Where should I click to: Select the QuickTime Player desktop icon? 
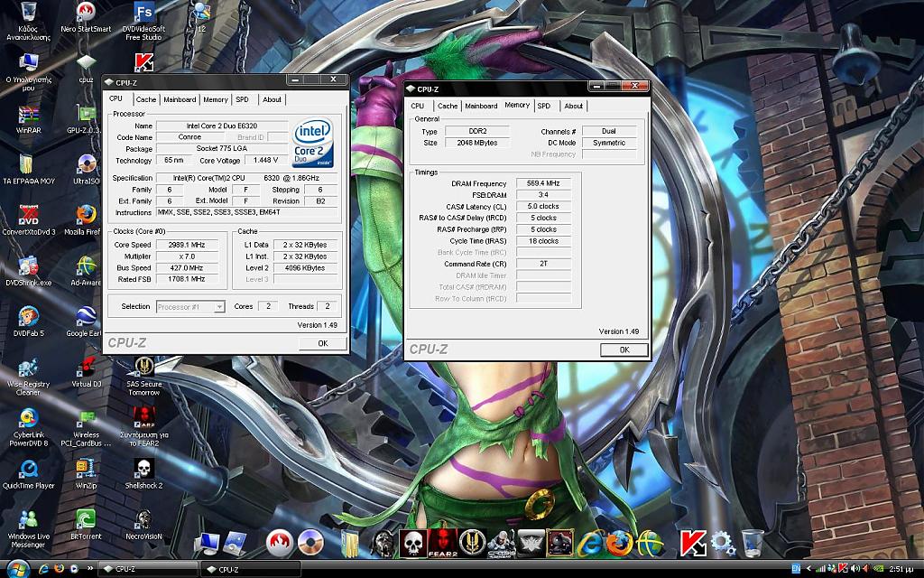click(28, 475)
